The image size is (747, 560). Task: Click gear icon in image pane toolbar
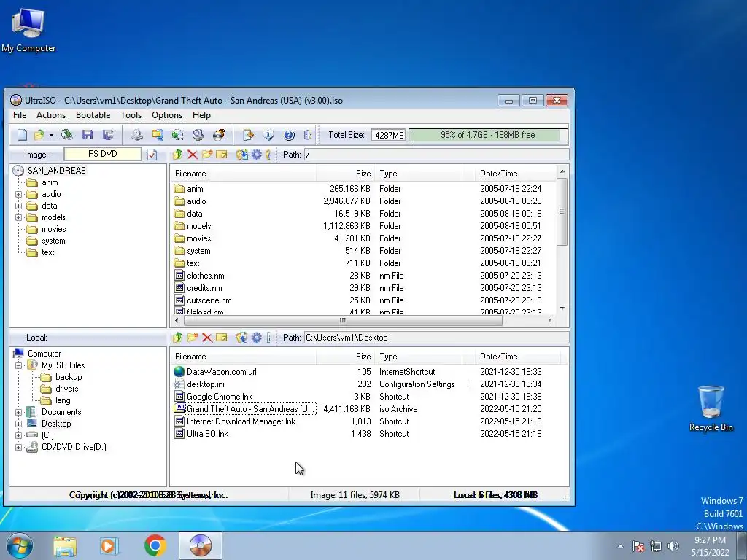coord(256,155)
